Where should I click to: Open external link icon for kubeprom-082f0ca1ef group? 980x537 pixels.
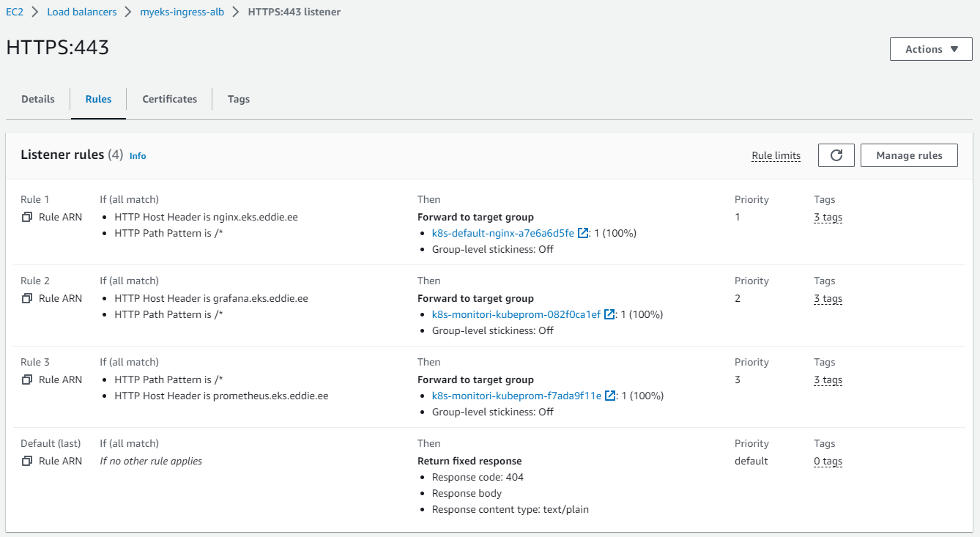click(x=609, y=314)
